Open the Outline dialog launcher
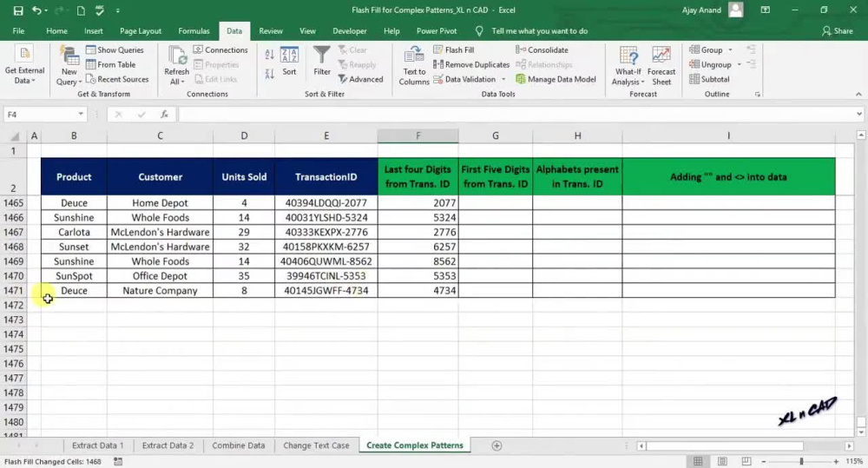The height and width of the screenshot is (468, 868). (757, 95)
